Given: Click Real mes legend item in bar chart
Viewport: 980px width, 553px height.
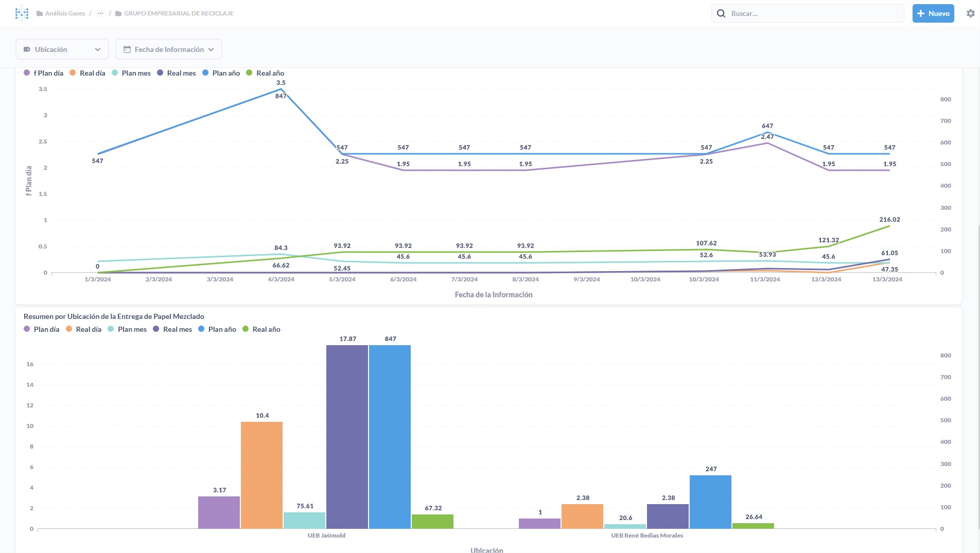Looking at the screenshot, I should click(172, 329).
